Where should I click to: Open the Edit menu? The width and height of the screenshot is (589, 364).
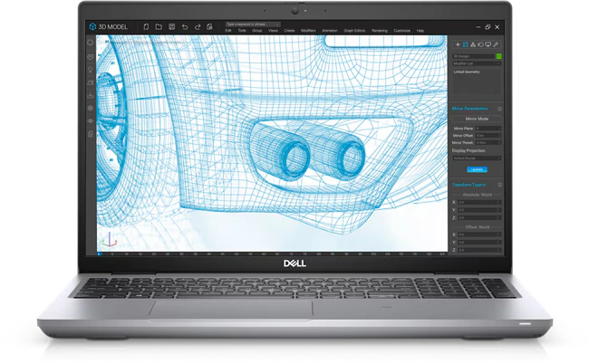[x=228, y=31]
